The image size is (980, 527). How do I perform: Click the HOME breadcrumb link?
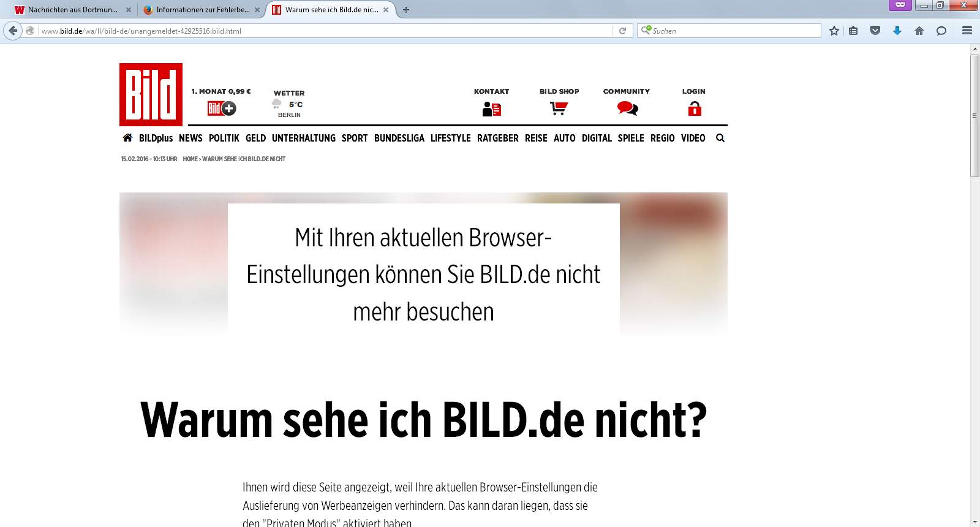[190, 159]
